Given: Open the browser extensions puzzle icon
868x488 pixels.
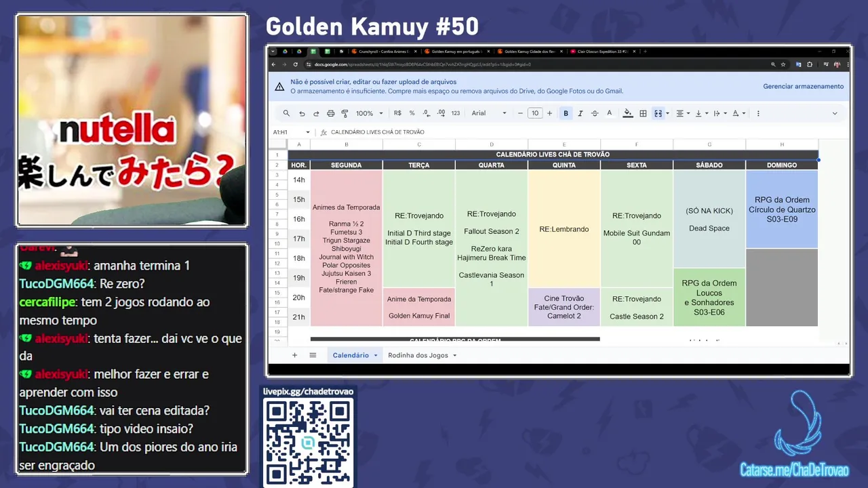Looking at the screenshot, I should (808, 64).
